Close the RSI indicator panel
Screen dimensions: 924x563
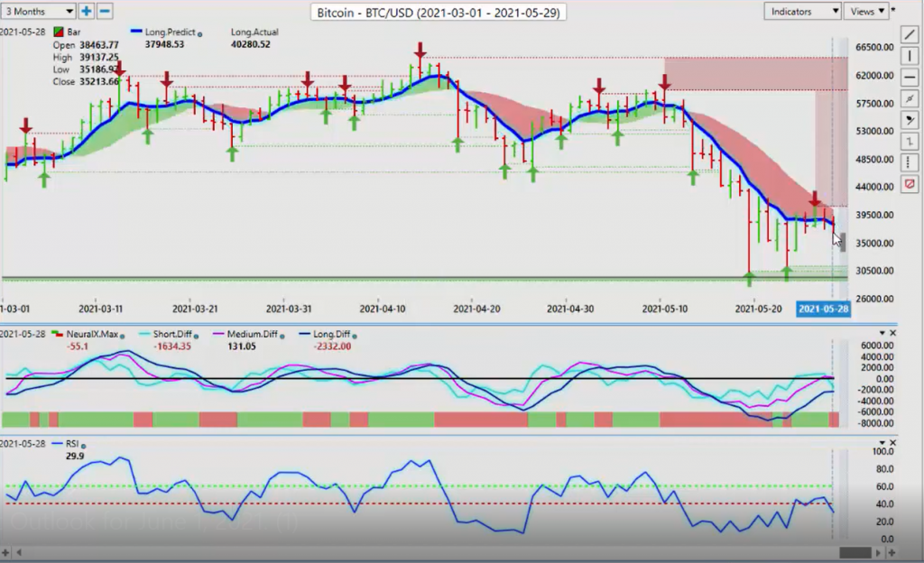click(892, 444)
